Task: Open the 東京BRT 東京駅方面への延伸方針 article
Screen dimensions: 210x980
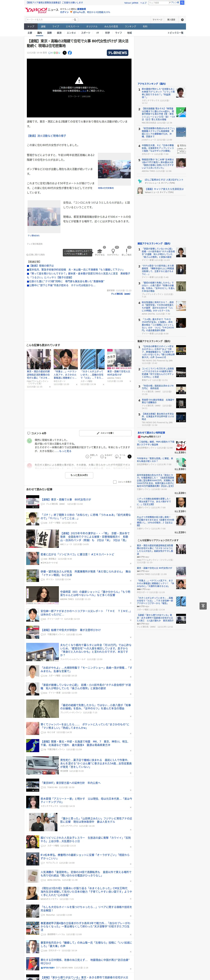Action: click(x=70, y=783)
